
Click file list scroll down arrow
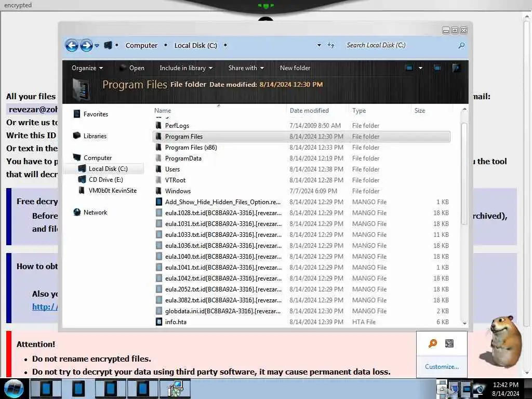tap(464, 323)
